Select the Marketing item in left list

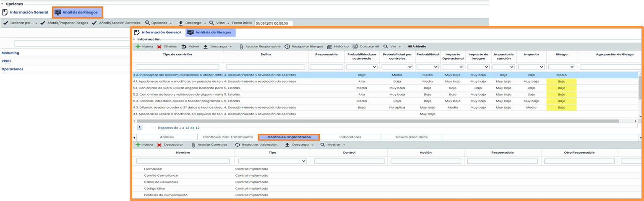point(10,53)
